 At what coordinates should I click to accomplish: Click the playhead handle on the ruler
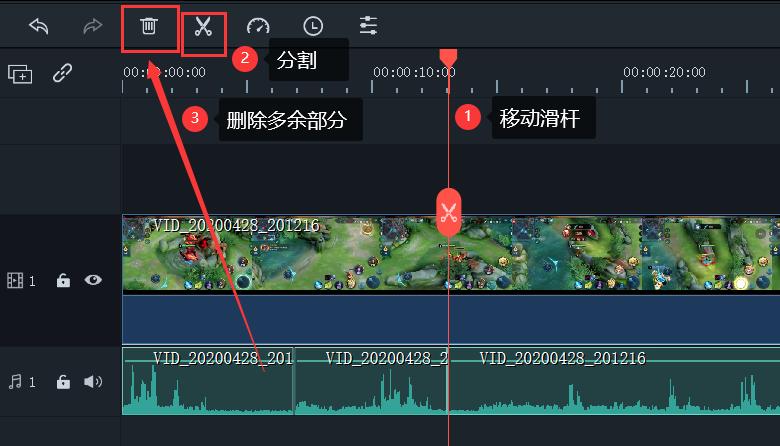click(448, 58)
